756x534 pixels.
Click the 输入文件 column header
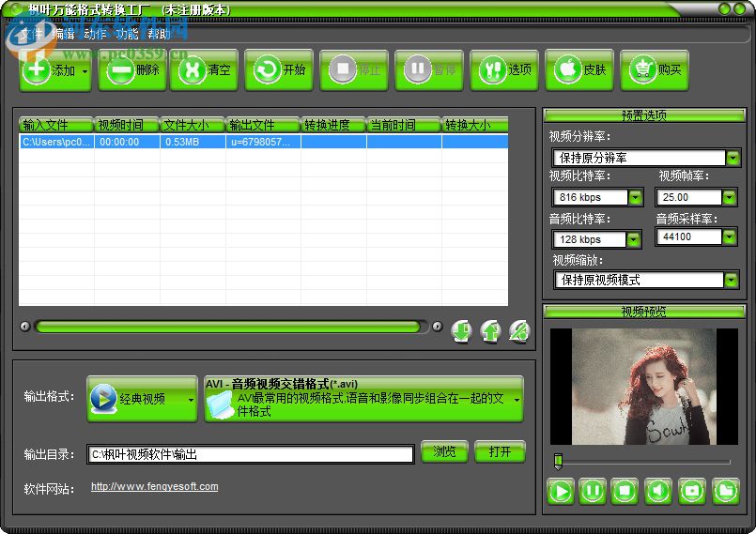(56, 125)
